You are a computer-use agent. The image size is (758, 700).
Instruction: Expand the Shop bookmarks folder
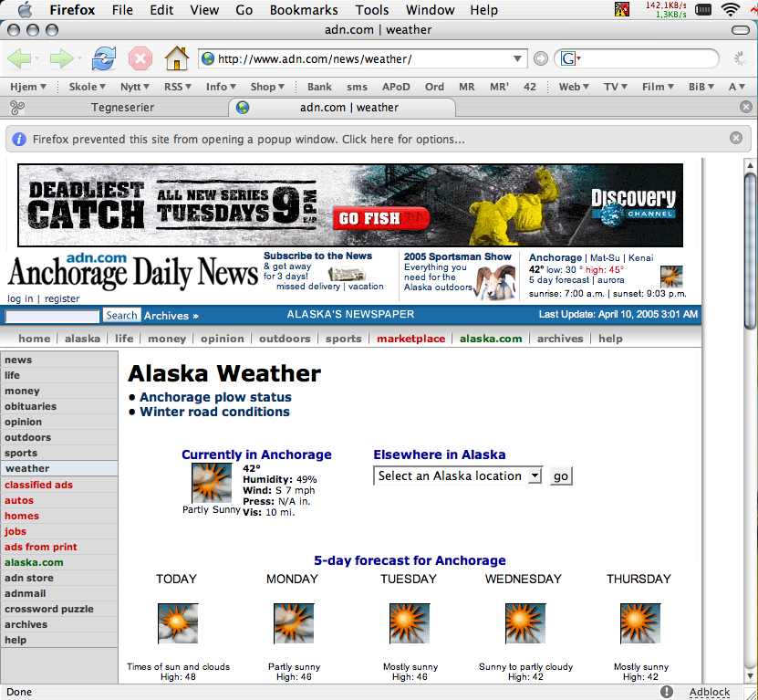click(x=267, y=87)
